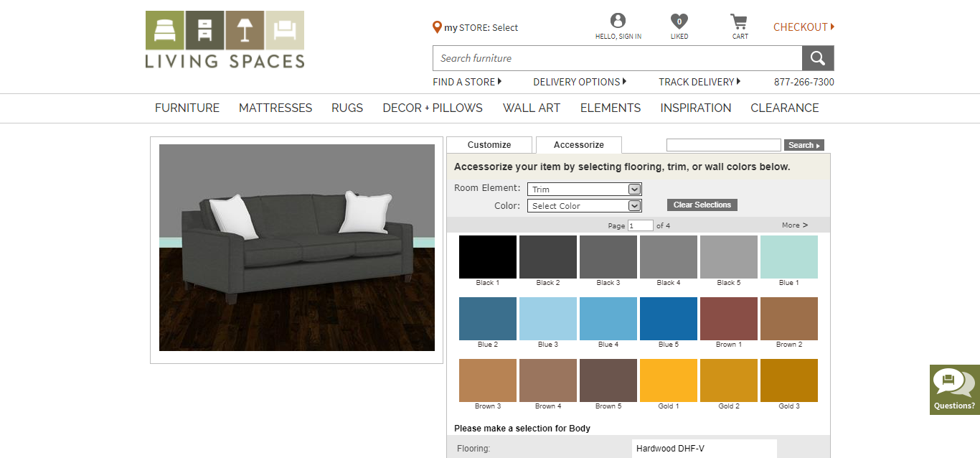Select the Blue 5 swatch
This screenshot has width=980, height=458.
pyautogui.click(x=669, y=319)
